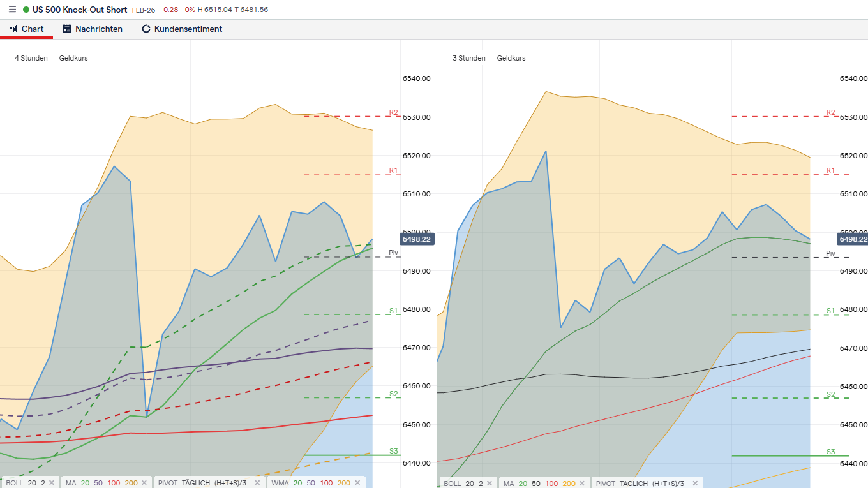Click the Piv pivot label, right chart
This screenshot has height=488, width=868.
(x=831, y=253)
